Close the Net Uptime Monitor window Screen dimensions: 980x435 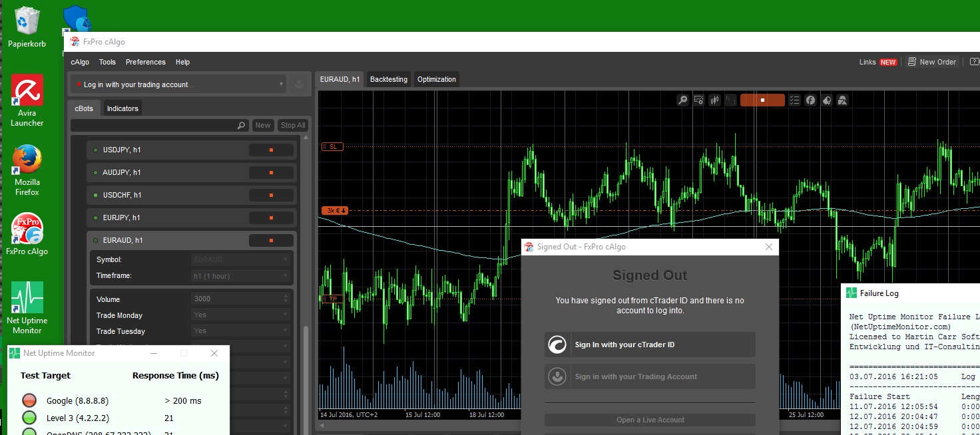click(214, 353)
